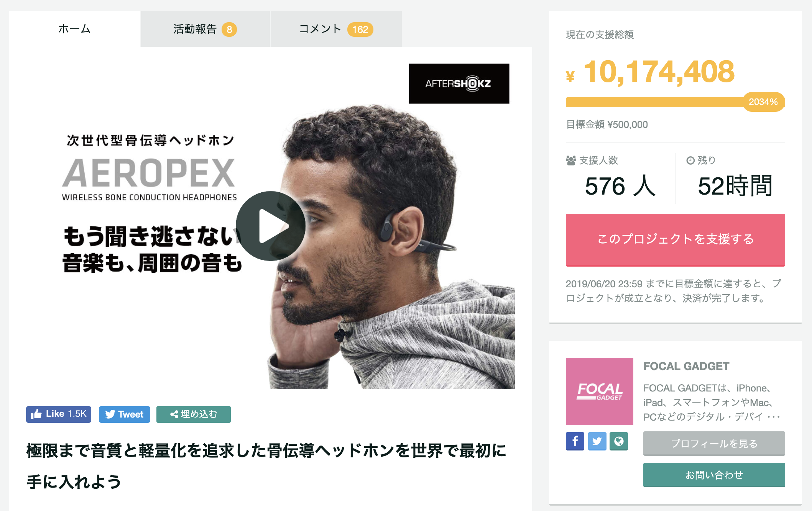Click プロフィールを見る button

(x=714, y=444)
